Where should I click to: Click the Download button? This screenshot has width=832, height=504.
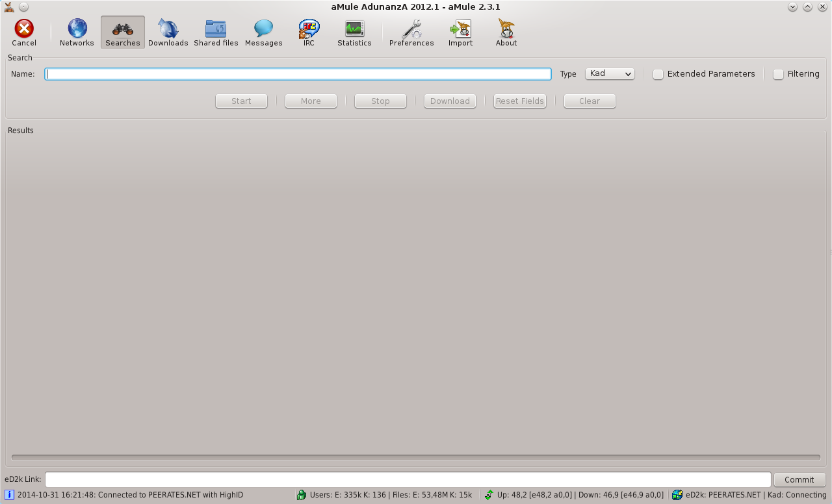450,101
